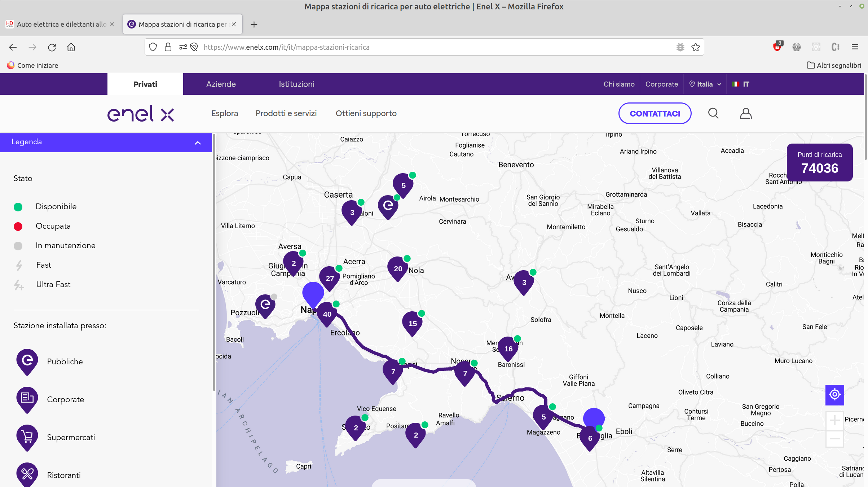
Task: Click the cluster marker showing 20 near Nola
Action: (x=398, y=269)
